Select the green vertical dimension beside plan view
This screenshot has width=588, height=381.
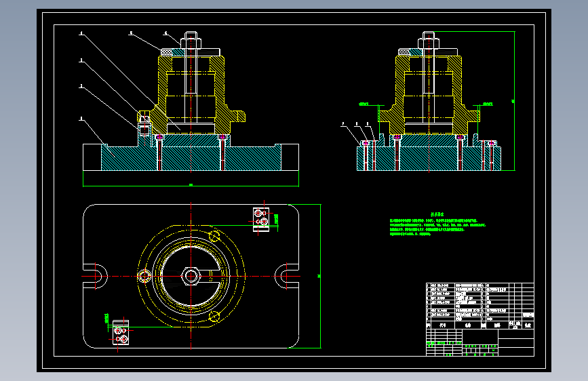pyautogui.click(x=319, y=277)
